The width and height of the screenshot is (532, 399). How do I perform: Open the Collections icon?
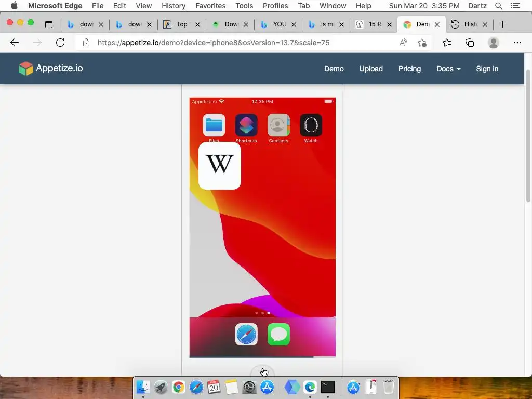tap(470, 43)
